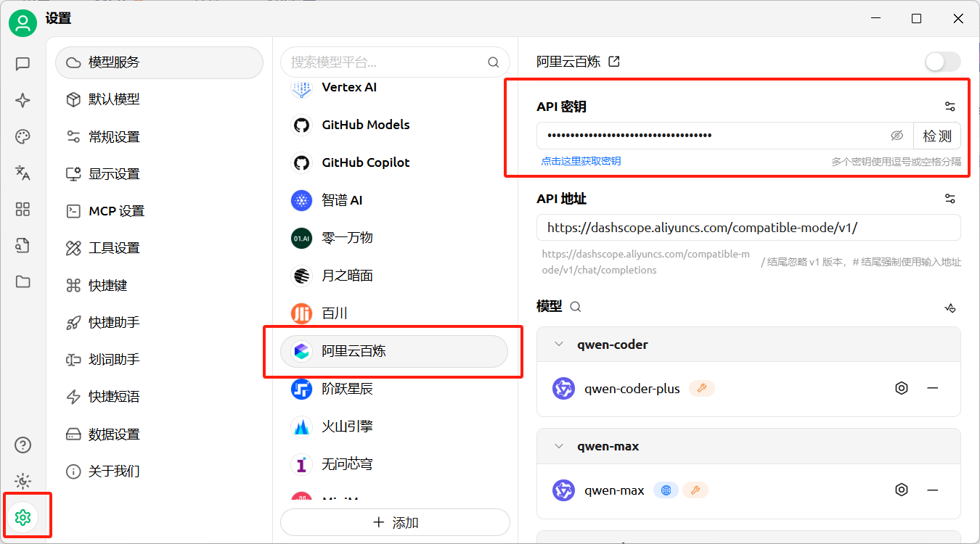Open 关于我们 section
The image size is (980, 544).
click(x=159, y=471)
